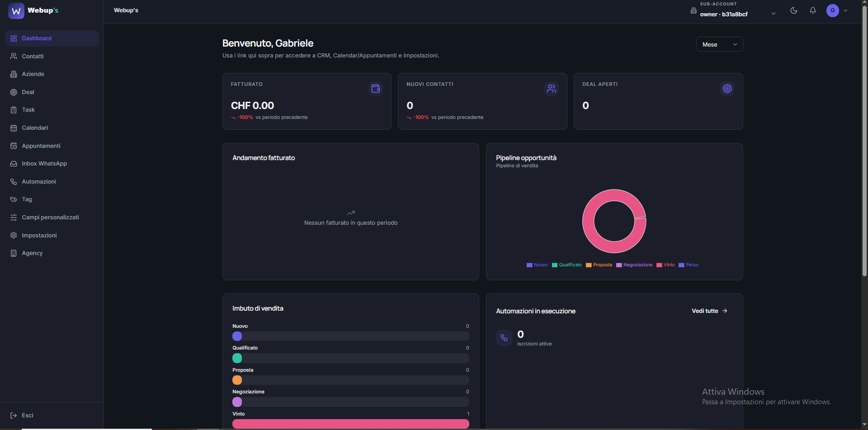Screen dimensions: 868x430
Task: Open Aziende in the sidebar
Action: point(52,74)
